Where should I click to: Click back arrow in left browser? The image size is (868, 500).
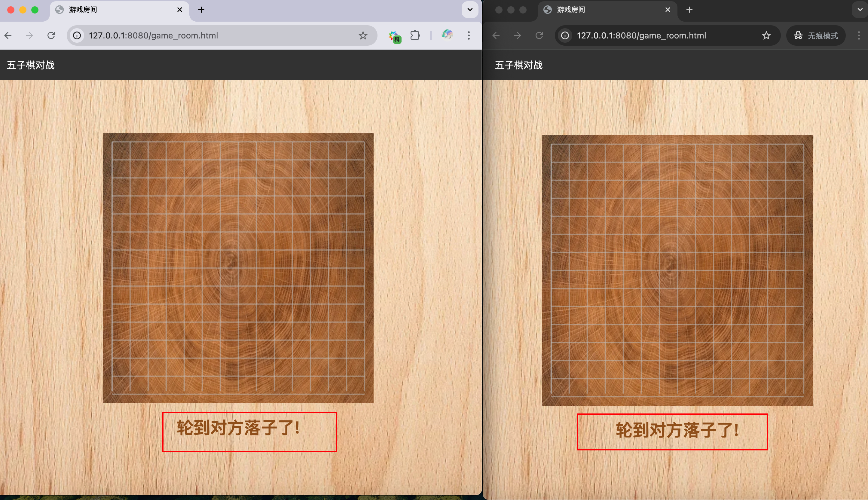8,35
